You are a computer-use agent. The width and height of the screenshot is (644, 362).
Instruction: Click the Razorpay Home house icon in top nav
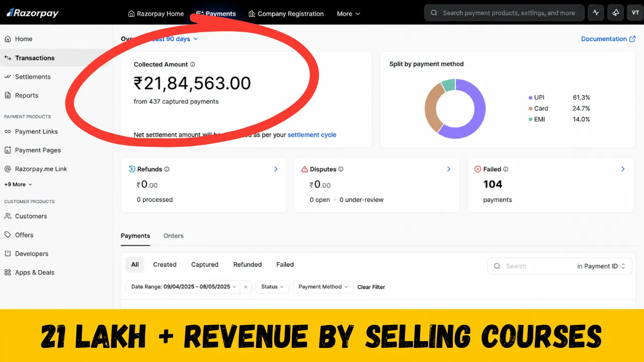(x=131, y=14)
